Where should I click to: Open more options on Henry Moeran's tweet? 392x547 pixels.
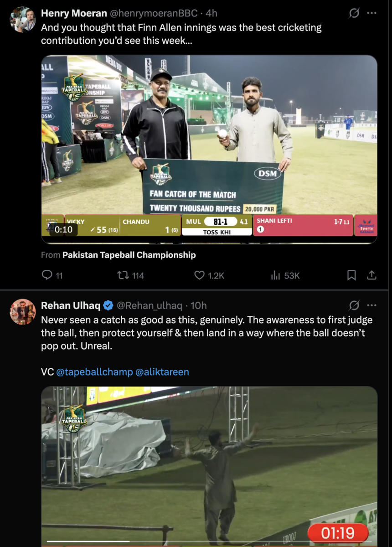(x=372, y=13)
